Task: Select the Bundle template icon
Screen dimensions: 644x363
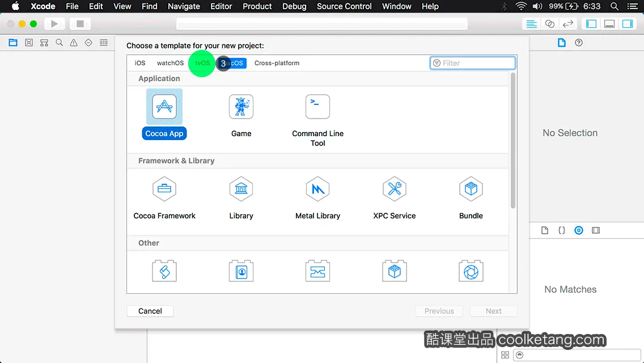Action: click(471, 189)
